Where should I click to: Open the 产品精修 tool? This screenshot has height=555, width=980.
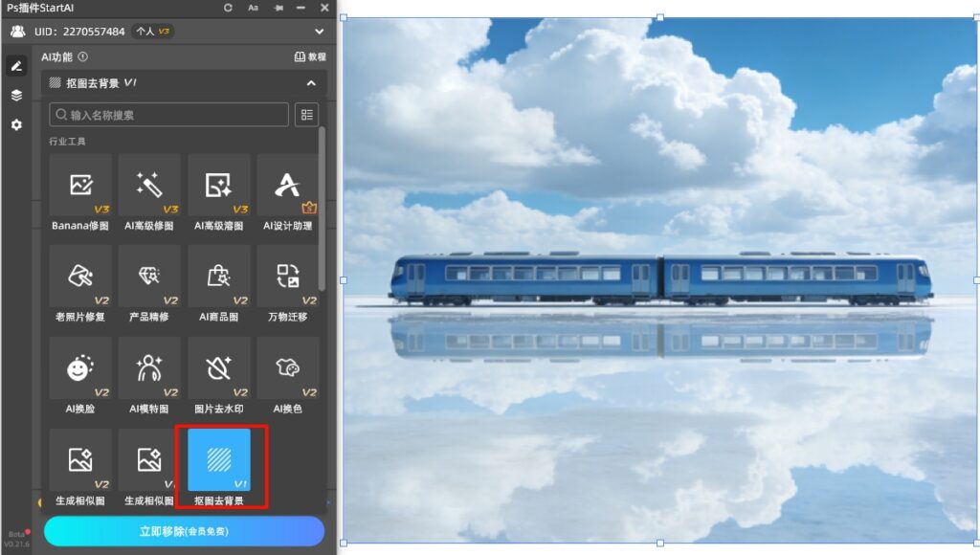[149, 277]
